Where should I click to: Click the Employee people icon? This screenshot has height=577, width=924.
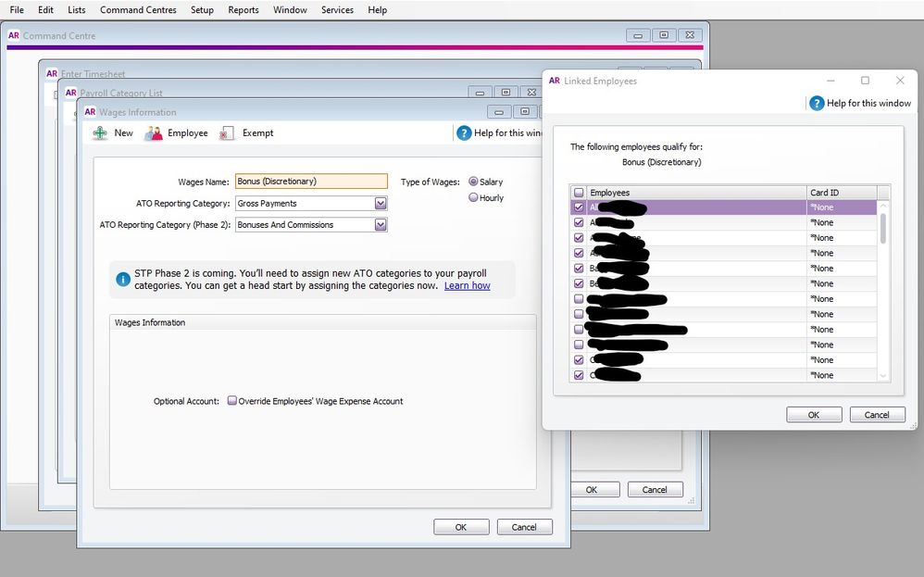click(154, 133)
